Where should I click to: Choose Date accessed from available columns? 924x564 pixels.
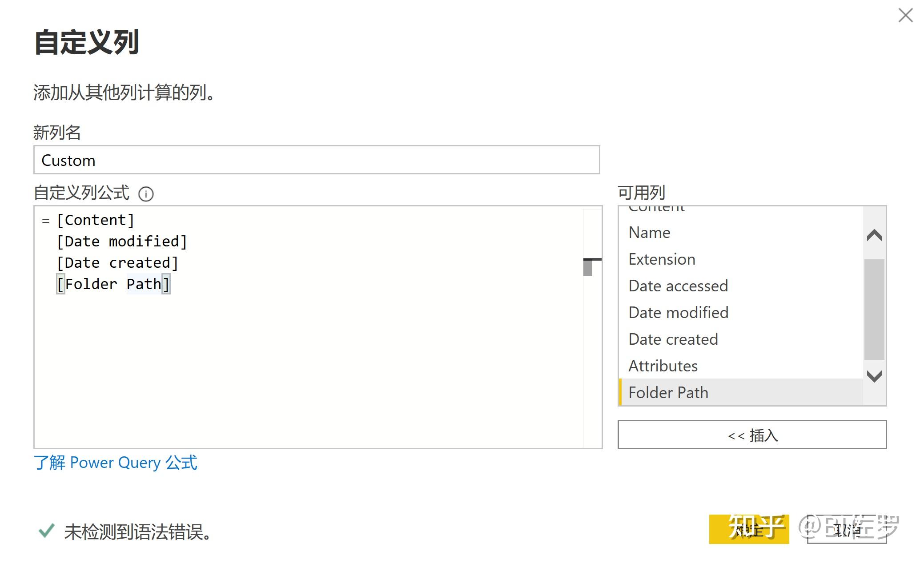coord(678,286)
